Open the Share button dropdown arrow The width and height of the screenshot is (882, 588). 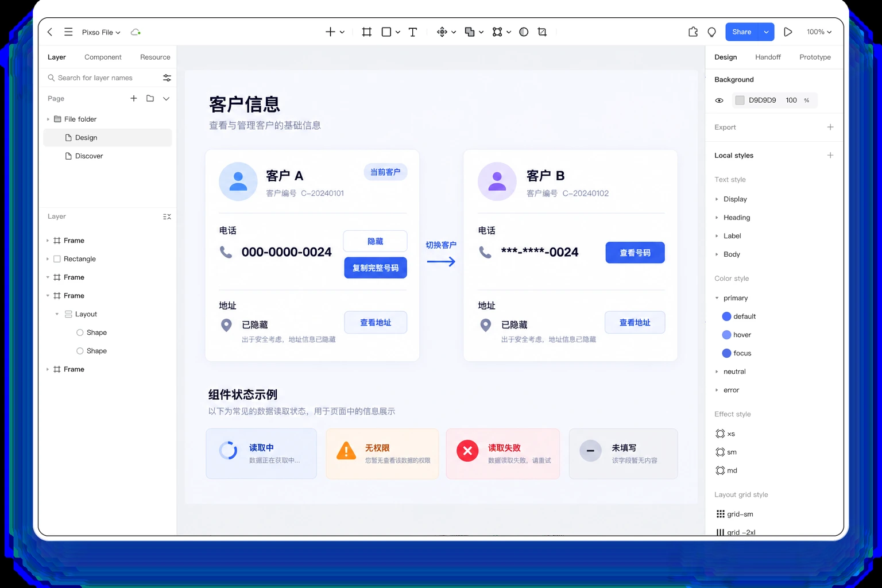tap(766, 32)
